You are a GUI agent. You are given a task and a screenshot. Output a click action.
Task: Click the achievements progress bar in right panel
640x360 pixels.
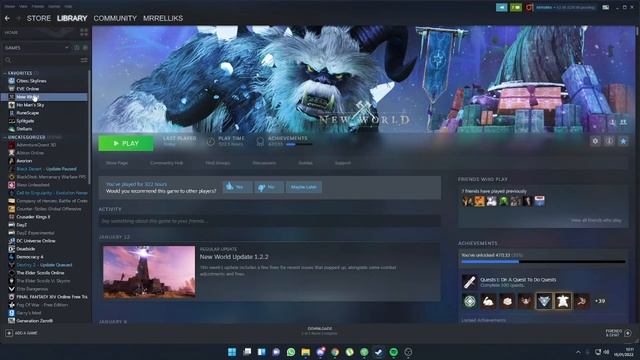tap(543, 262)
